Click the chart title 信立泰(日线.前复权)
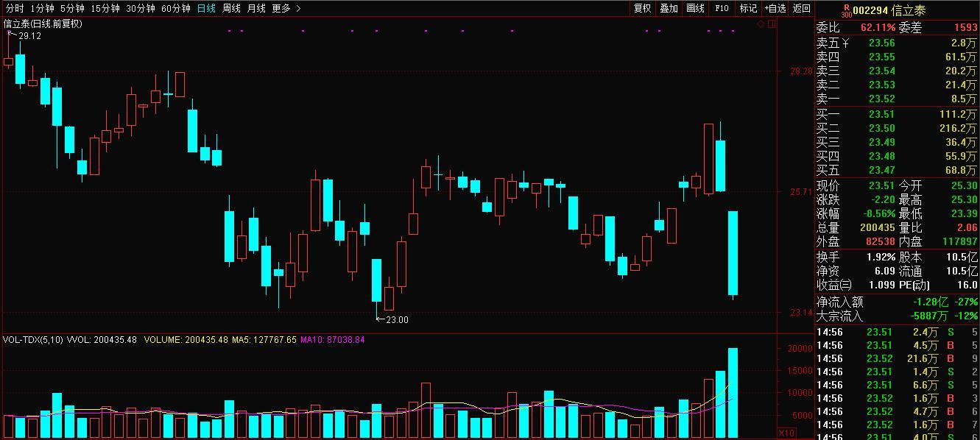Viewport: 980px width, 440px height. 43,24
